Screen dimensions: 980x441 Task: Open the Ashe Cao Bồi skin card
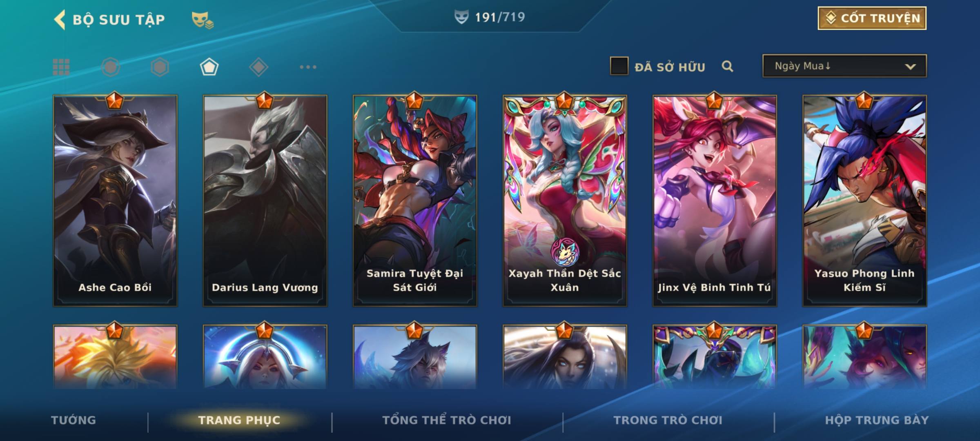[115, 200]
